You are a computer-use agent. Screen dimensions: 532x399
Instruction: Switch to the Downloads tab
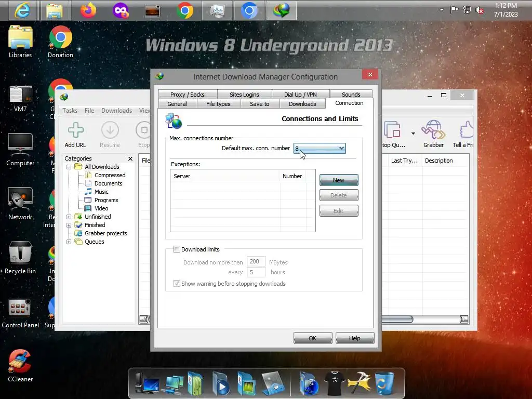point(303,104)
